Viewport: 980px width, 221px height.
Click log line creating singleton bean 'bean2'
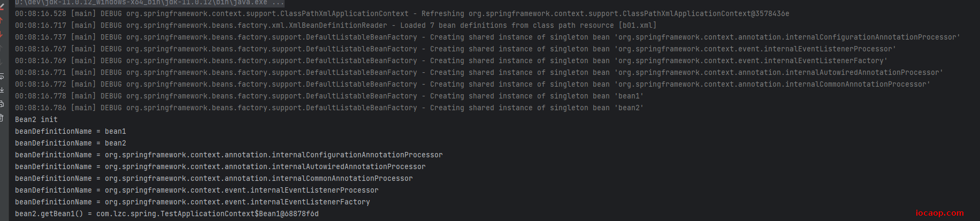click(330, 108)
